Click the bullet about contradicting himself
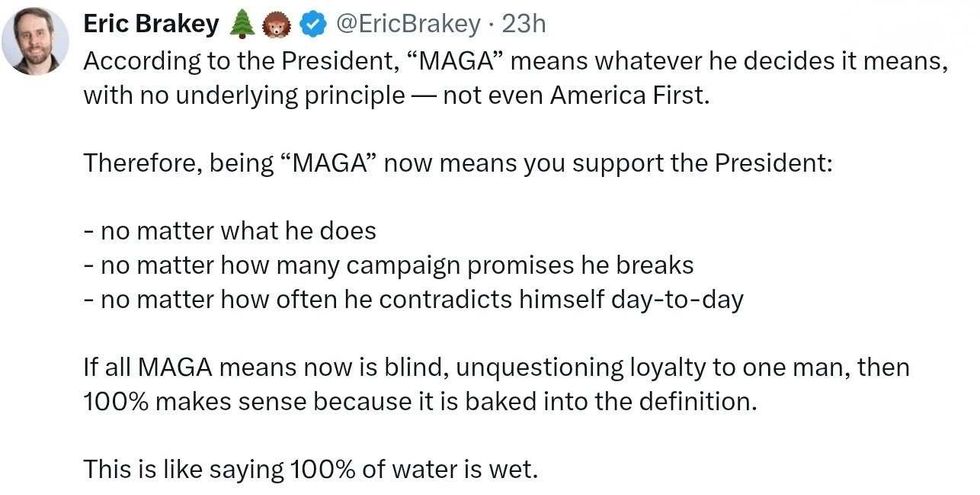980x495 pixels. 413,299
